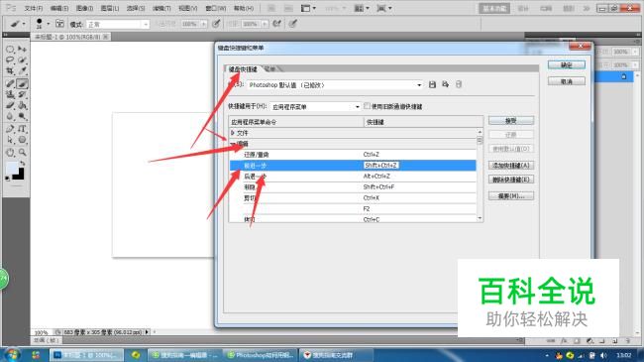Select the Path Selection tool
Viewport: 644px width, 362px height.
pyautogui.click(x=10, y=140)
